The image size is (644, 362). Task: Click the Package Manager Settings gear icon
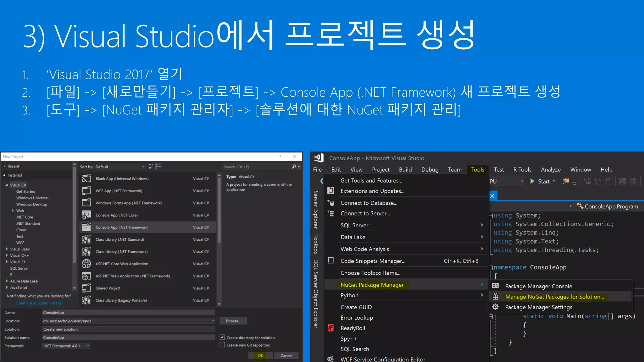pyautogui.click(x=495, y=307)
